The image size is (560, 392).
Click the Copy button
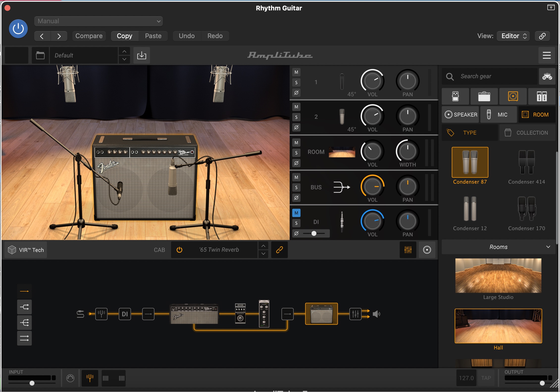pyautogui.click(x=125, y=36)
